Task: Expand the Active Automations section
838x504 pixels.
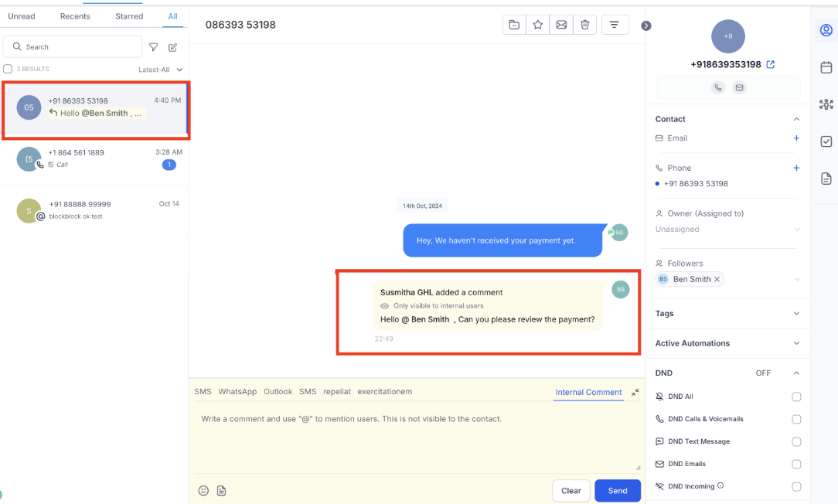Action: pos(796,343)
